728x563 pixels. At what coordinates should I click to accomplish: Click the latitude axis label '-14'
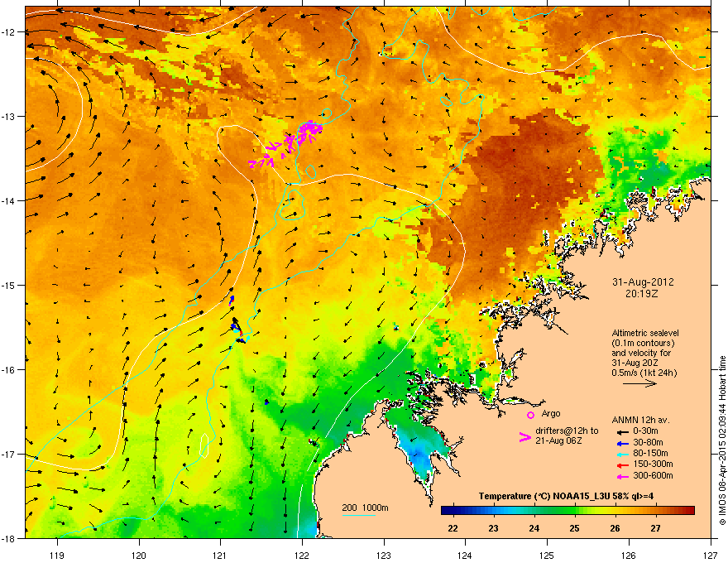(x=8, y=200)
